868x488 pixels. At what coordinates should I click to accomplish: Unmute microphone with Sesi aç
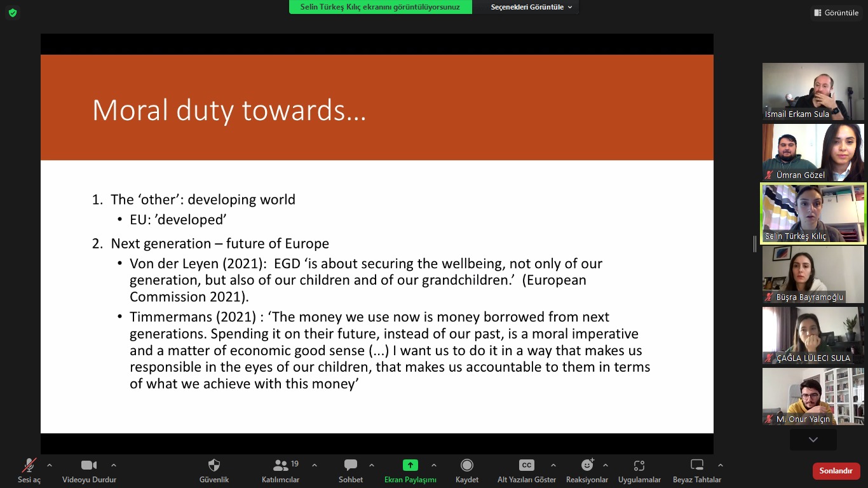tap(29, 466)
